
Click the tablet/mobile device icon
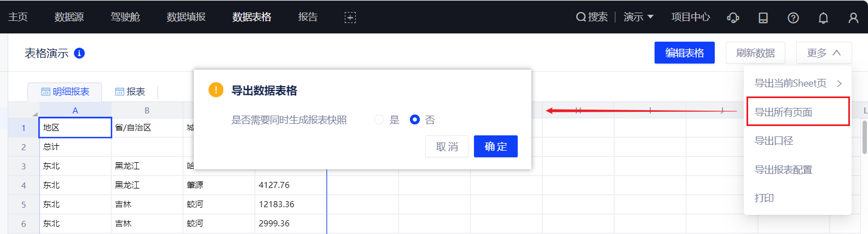pyautogui.click(x=763, y=18)
